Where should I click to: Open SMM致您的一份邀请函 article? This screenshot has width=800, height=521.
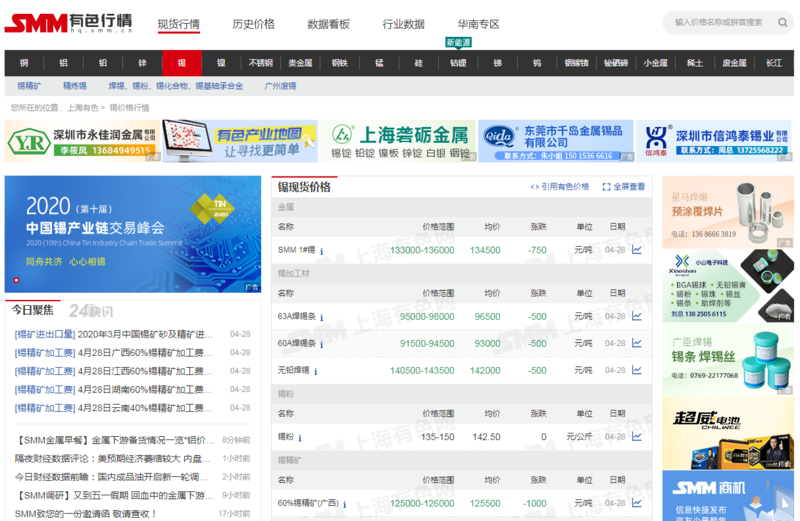(85, 513)
